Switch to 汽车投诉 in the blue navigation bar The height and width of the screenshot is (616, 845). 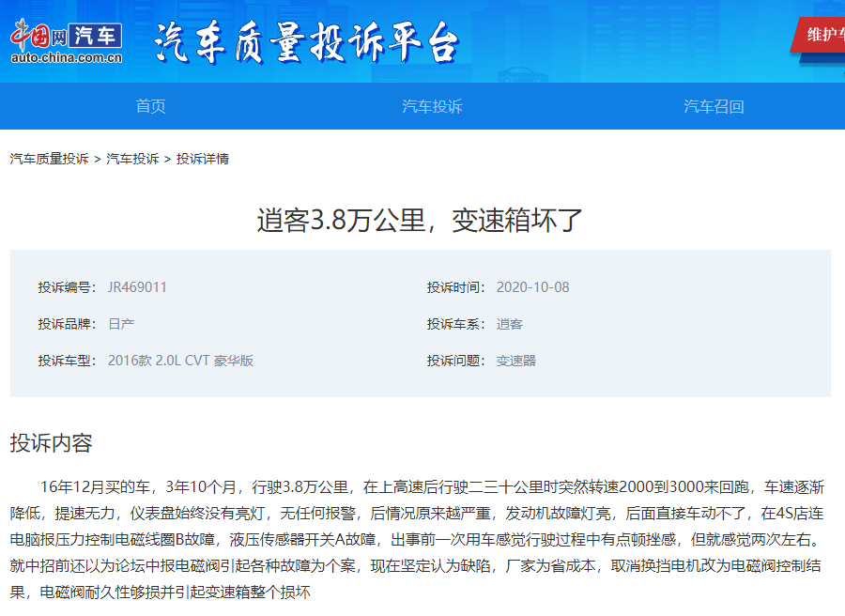(432, 106)
